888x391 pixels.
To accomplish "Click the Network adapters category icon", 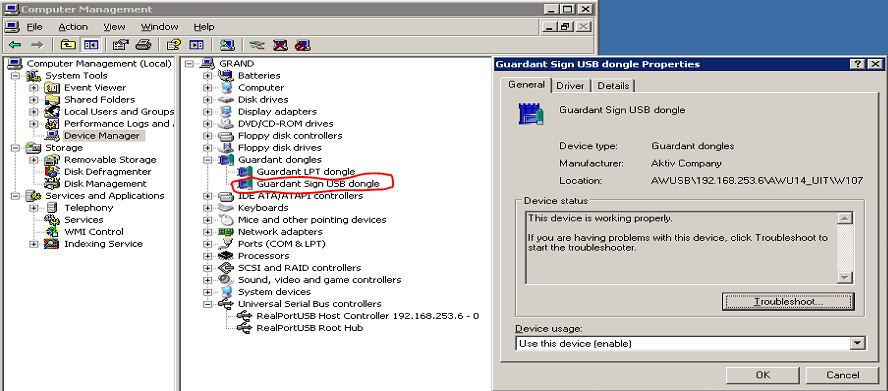I will (225, 232).
